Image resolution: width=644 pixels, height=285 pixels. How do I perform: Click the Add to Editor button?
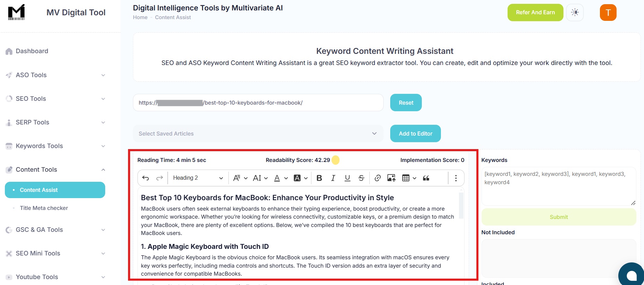pyautogui.click(x=416, y=133)
